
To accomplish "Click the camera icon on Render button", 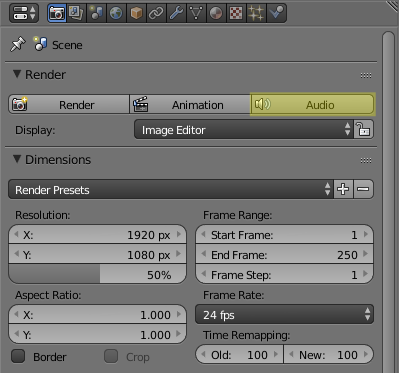I will click(20, 104).
